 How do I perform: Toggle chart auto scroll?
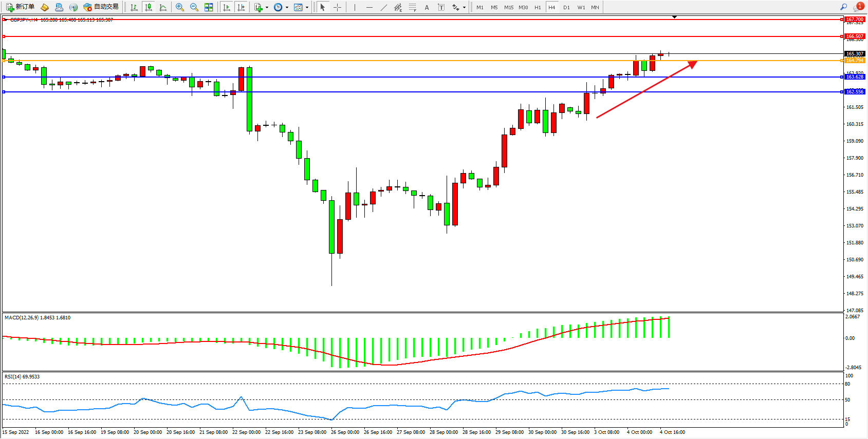coord(227,7)
